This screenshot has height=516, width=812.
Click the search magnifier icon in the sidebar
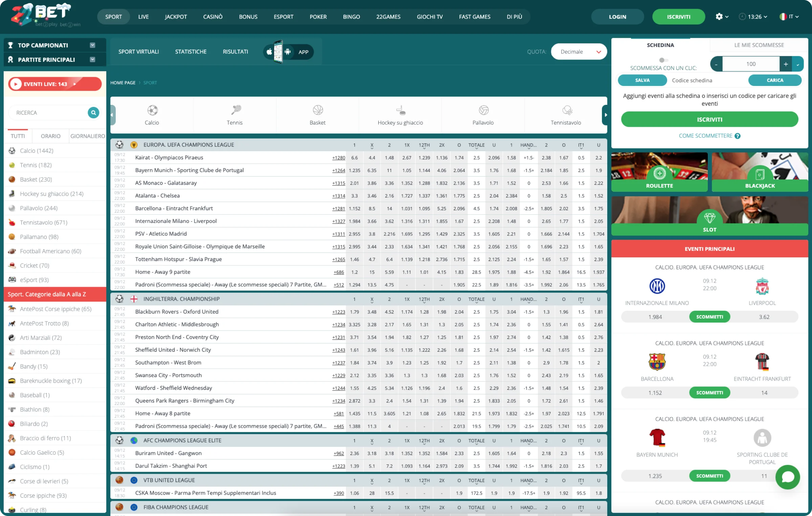(x=93, y=113)
